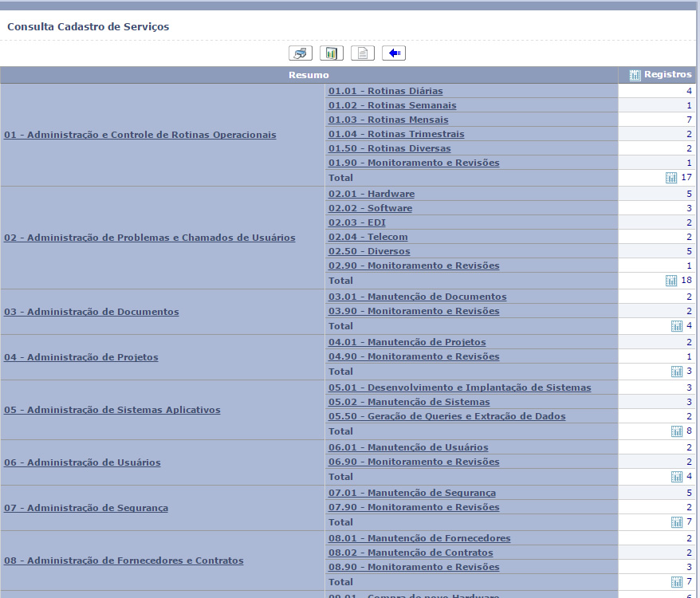Open 02 - Administração de Problemas e Chamados
700x598 pixels.
(x=150, y=238)
